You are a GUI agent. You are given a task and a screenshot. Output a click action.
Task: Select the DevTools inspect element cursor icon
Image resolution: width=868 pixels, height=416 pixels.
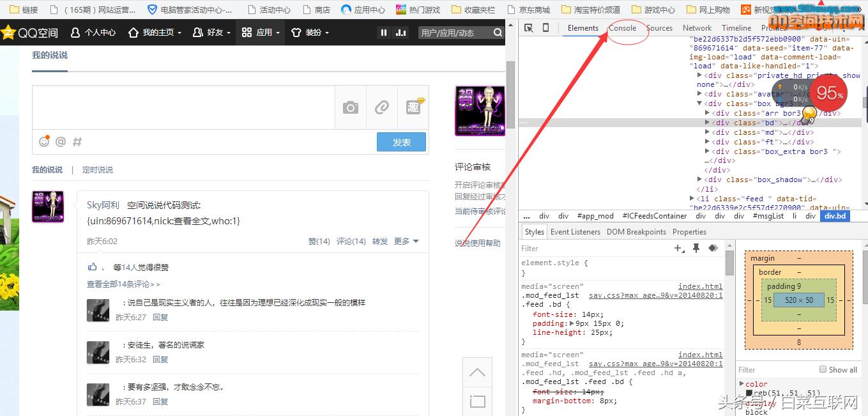[x=529, y=28]
